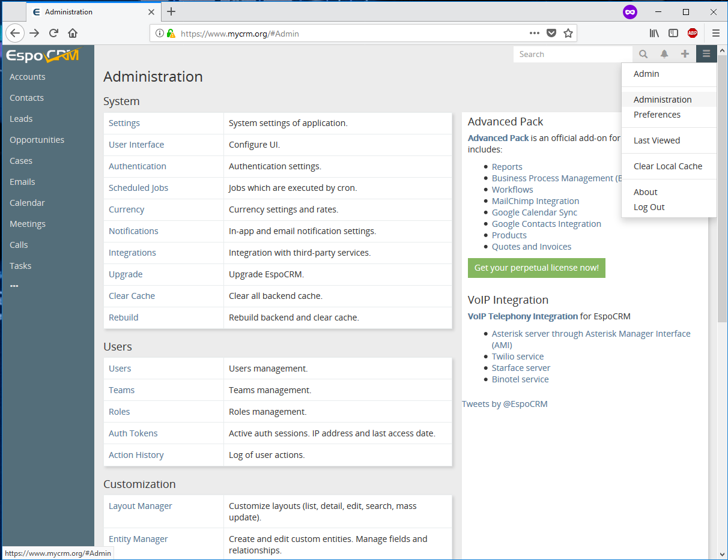
Task: Click the private browsing mask icon
Action: 629,11
